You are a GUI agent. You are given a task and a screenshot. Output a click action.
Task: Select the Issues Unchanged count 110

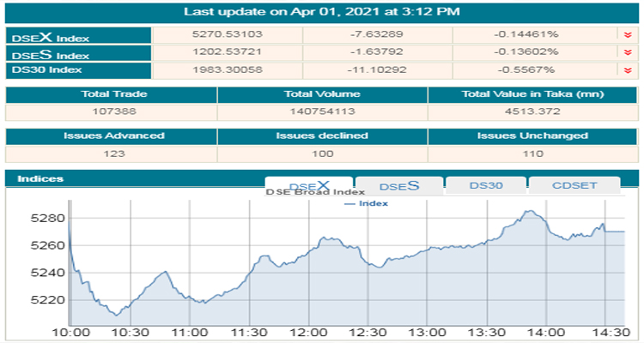(x=532, y=153)
